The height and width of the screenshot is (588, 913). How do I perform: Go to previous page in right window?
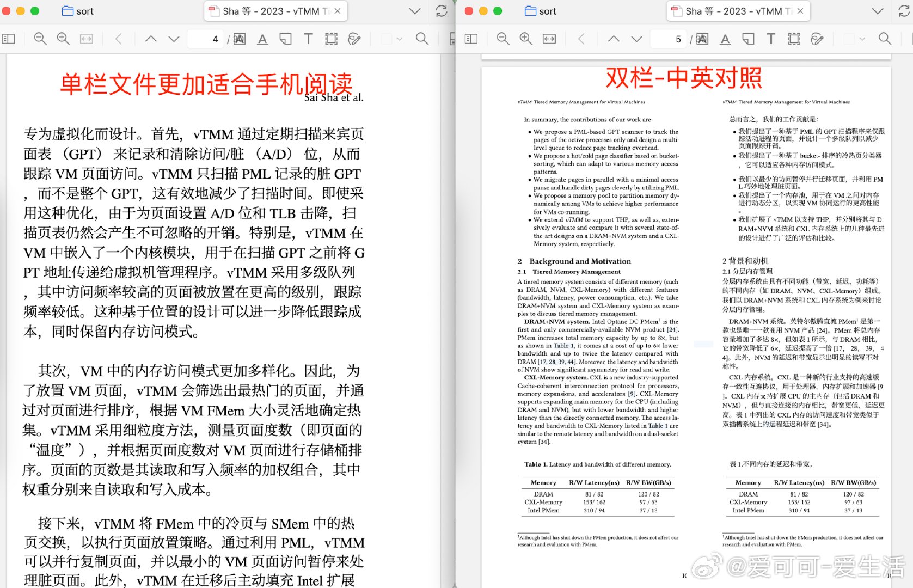click(614, 39)
